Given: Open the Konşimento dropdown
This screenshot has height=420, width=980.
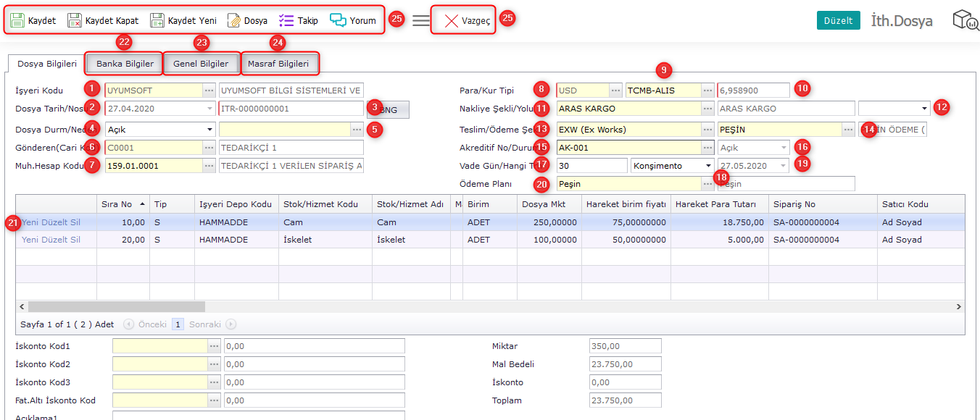Looking at the screenshot, I should pos(708,166).
